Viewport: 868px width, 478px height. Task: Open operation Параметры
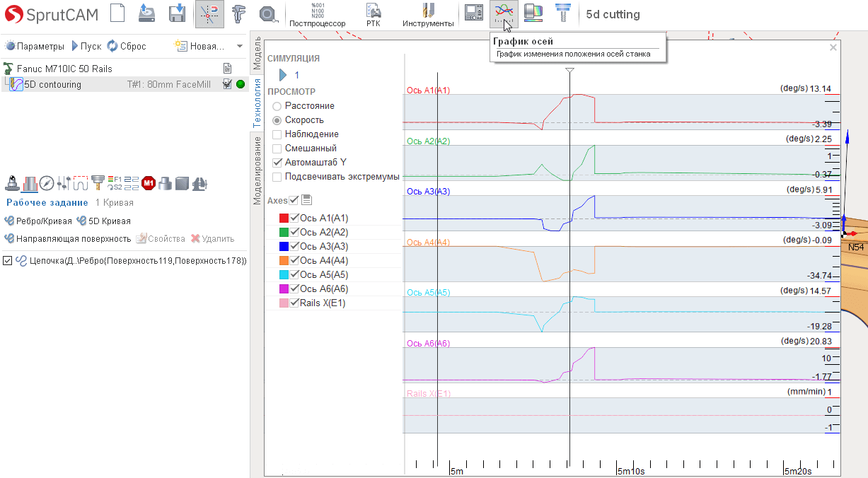(x=34, y=46)
